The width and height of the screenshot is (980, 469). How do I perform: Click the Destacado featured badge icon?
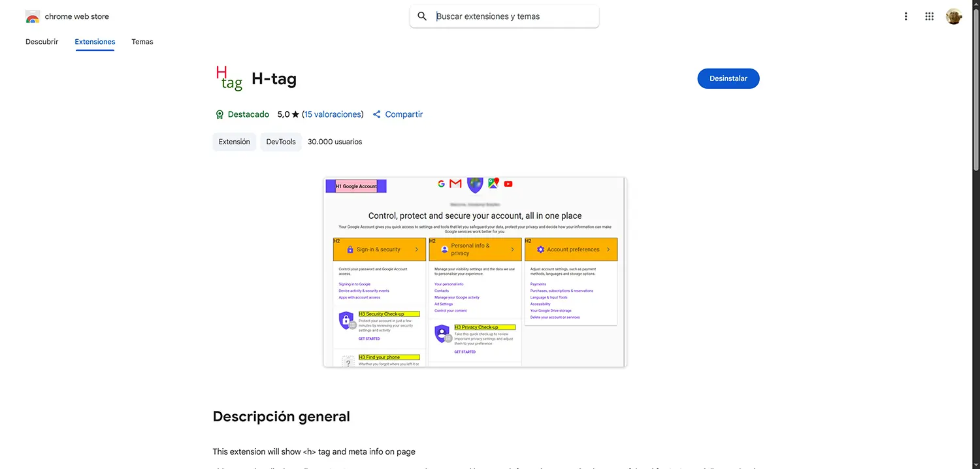pos(220,114)
